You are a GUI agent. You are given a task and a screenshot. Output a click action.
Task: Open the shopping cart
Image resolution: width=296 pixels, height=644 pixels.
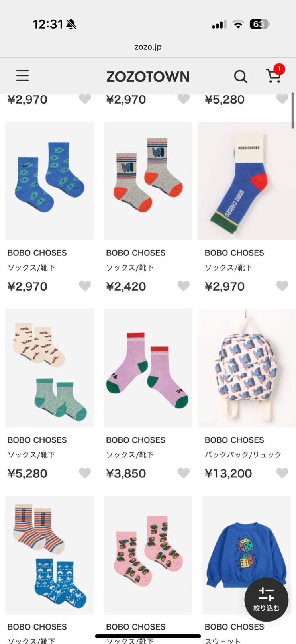pyautogui.click(x=273, y=75)
